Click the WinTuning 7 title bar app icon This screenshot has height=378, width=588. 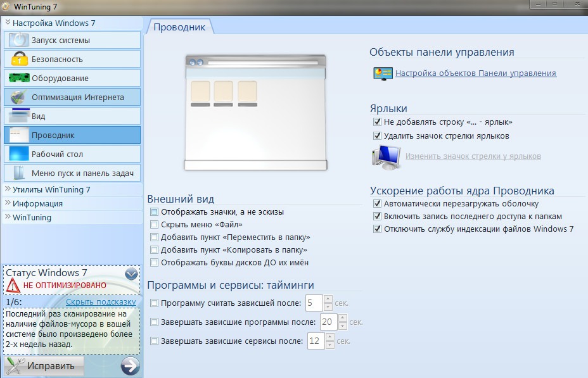(6, 6)
